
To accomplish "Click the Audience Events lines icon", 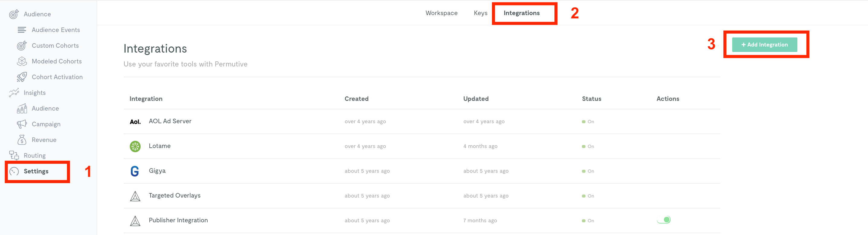I will 22,30.
